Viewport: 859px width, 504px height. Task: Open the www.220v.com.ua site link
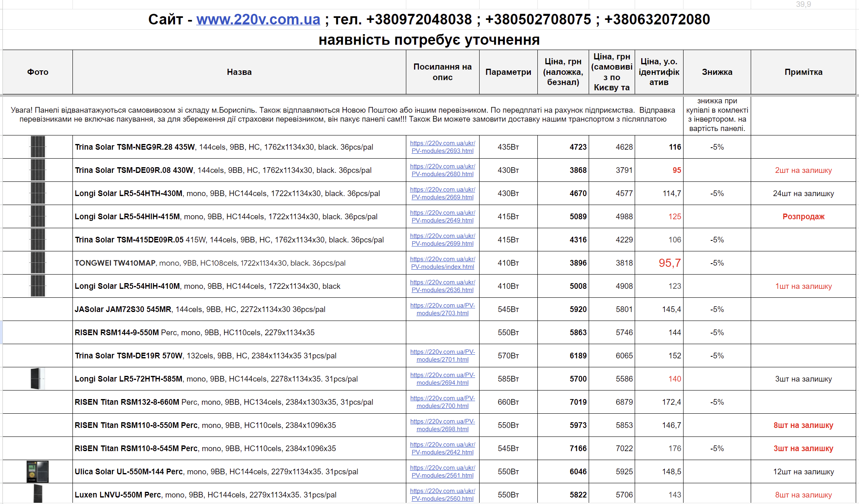coord(258,20)
